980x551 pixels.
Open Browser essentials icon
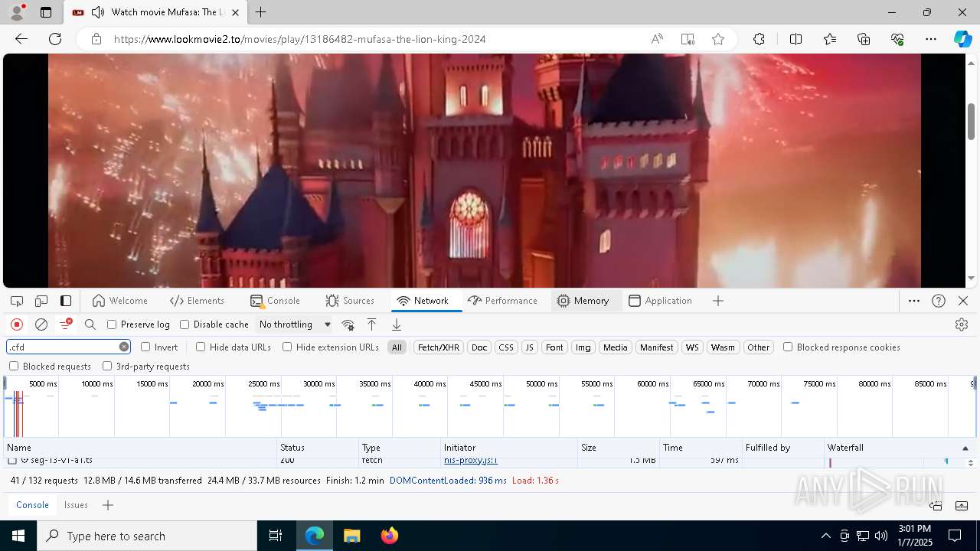coord(897,39)
